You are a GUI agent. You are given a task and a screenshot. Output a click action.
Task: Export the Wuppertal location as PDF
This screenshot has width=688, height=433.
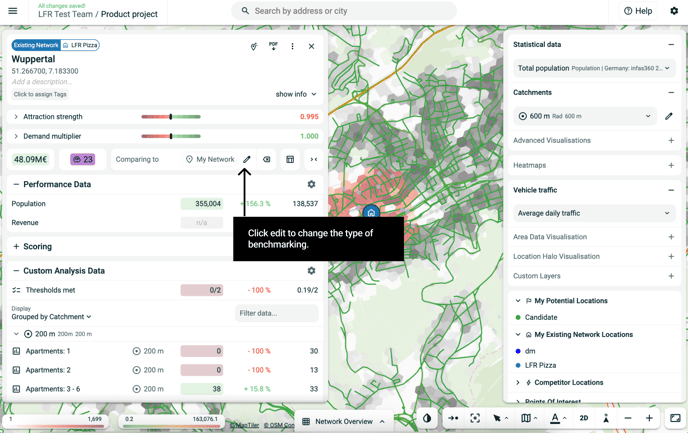click(x=273, y=47)
